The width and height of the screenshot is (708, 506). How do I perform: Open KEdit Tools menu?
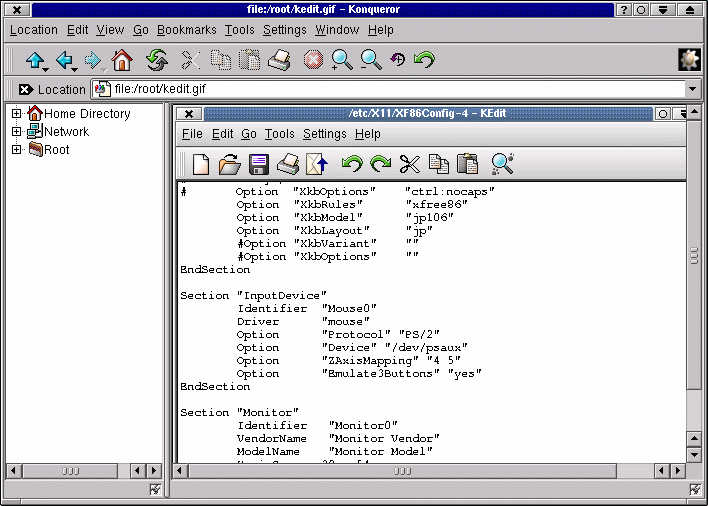click(279, 134)
